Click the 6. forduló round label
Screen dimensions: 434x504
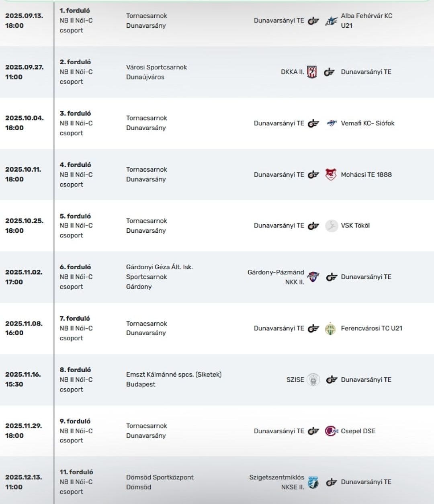[x=75, y=267]
